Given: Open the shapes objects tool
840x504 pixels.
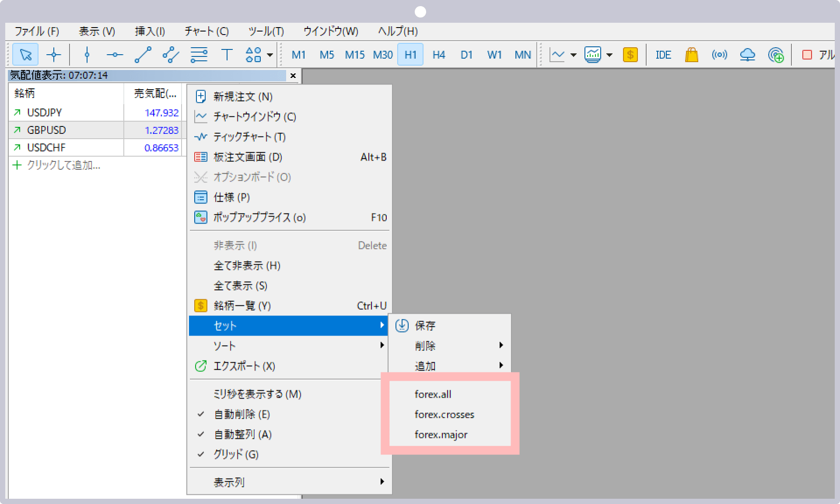Looking at the screenshot, I should click(x=254, y=55).
